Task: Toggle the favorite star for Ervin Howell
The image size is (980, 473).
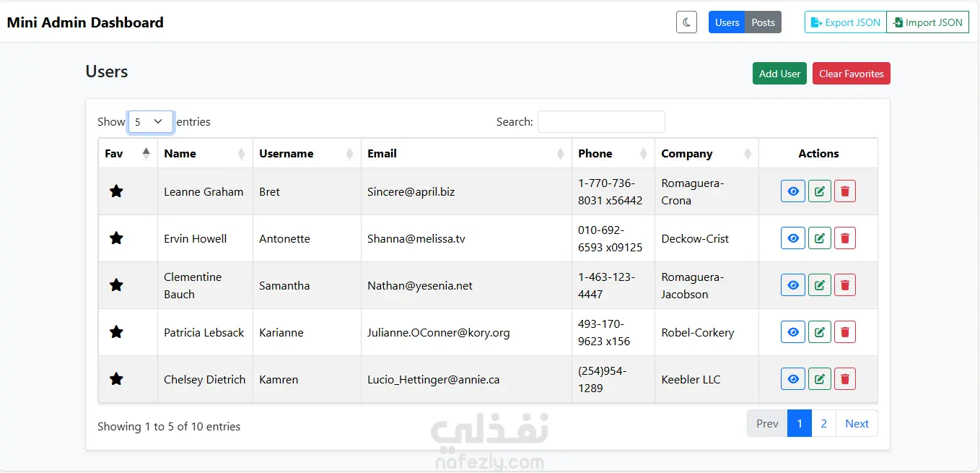Action: coord(116,238)
